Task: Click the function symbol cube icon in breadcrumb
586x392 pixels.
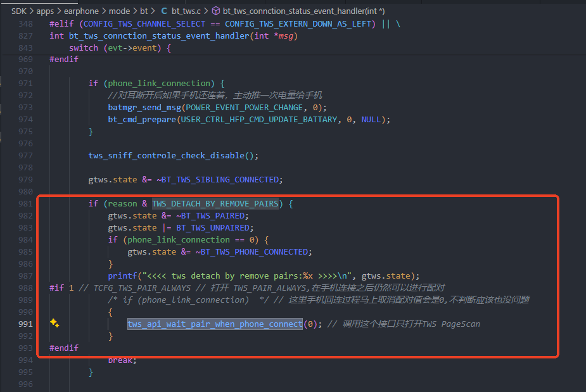Action: pos(215,11)
